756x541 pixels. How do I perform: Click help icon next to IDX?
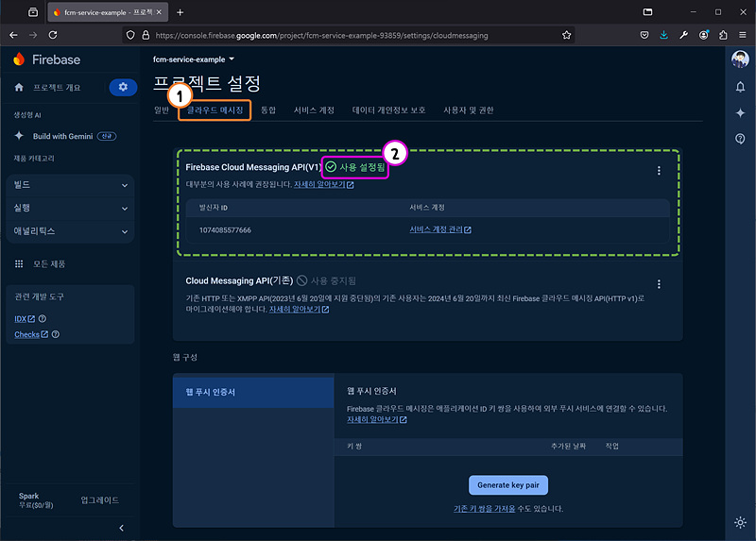pos(43,318)
